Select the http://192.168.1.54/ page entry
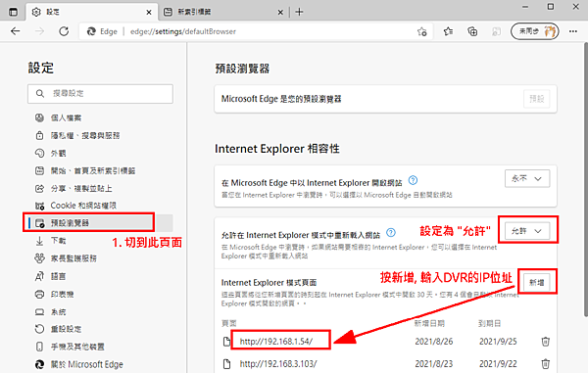The height and width of the screenshot is (373, 588). pyautogui.click(x=276, y=341)
